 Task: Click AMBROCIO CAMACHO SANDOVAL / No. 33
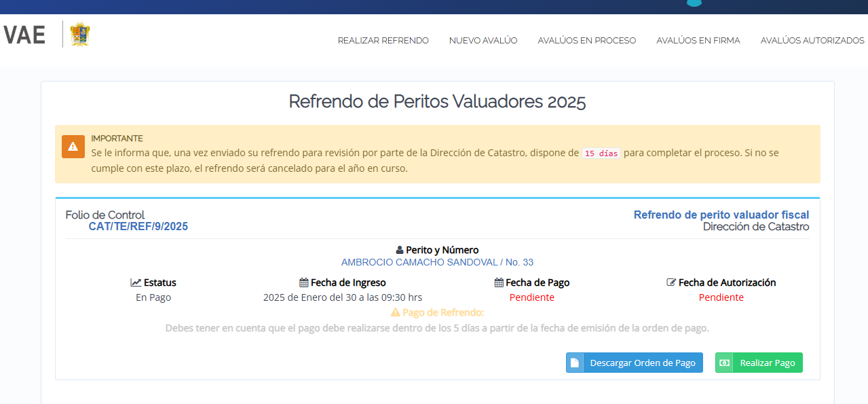click(437, 262)
